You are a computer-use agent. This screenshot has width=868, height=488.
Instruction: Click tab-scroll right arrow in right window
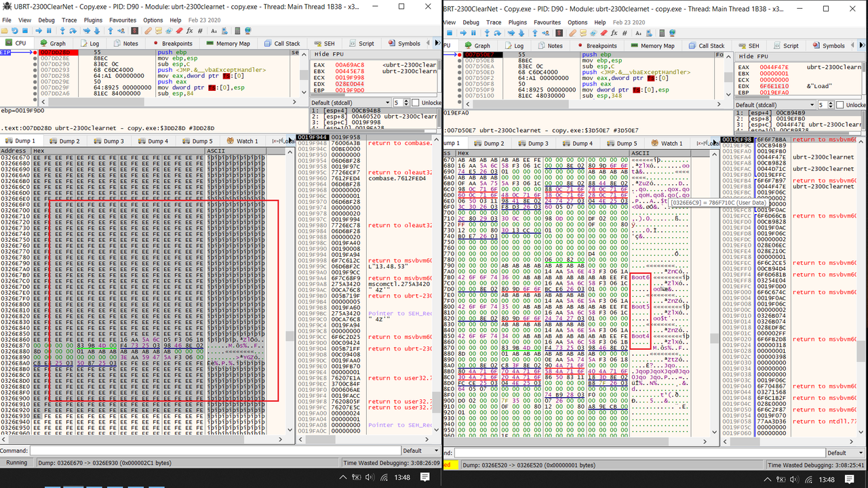pyautogui.click(x=863, y=45)
